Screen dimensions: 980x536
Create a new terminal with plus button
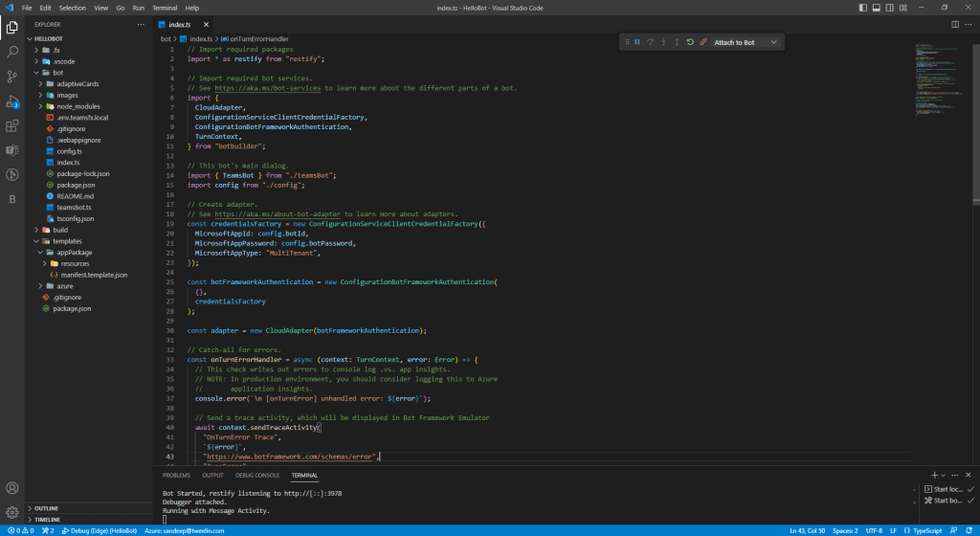934,475
